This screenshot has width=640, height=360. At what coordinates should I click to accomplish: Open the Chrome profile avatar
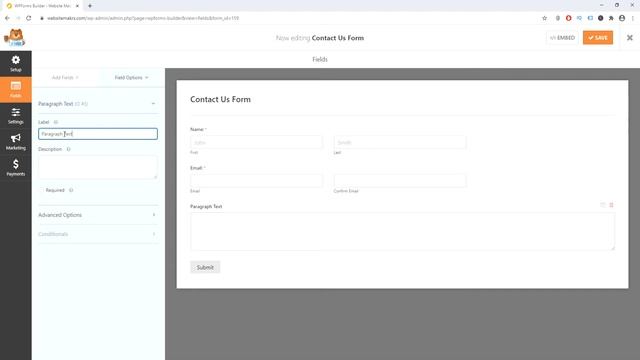coord(622,18)
